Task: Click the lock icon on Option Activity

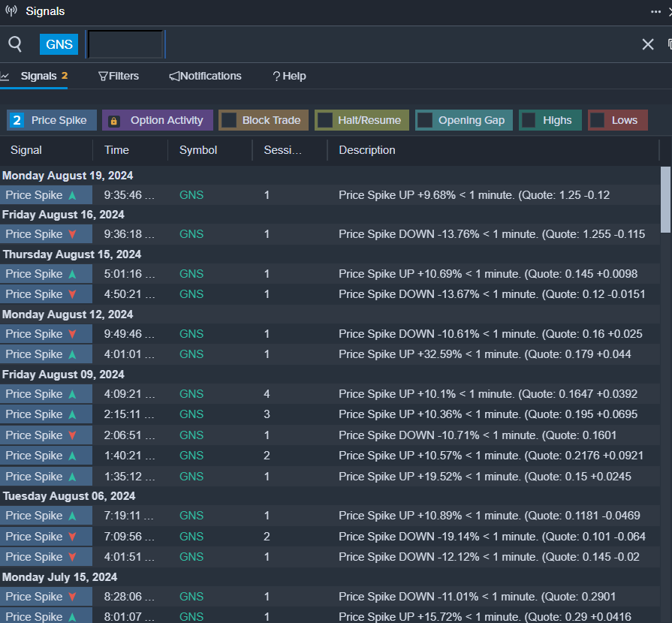Action: pyautogui.click(x=114, y=120)
